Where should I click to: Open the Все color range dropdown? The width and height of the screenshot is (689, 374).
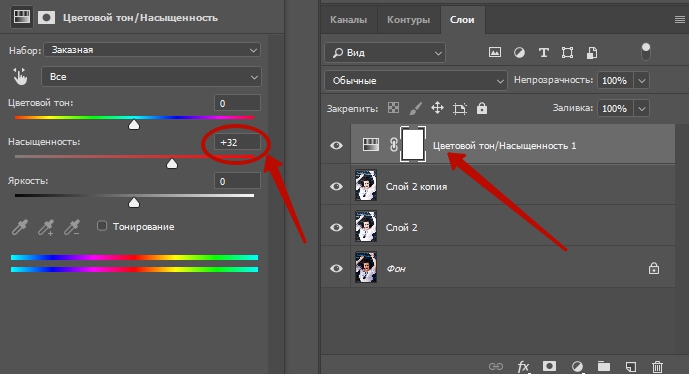click(152, 76)
